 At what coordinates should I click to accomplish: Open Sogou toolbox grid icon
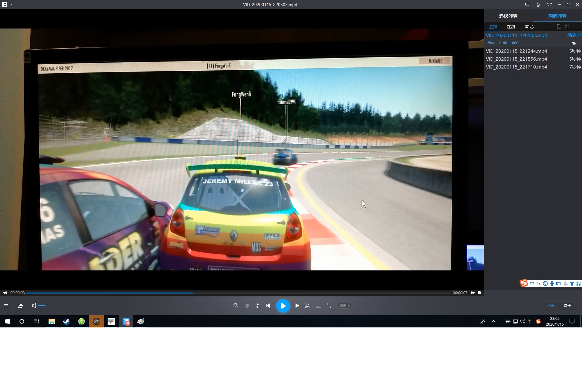tap(578, 283)
